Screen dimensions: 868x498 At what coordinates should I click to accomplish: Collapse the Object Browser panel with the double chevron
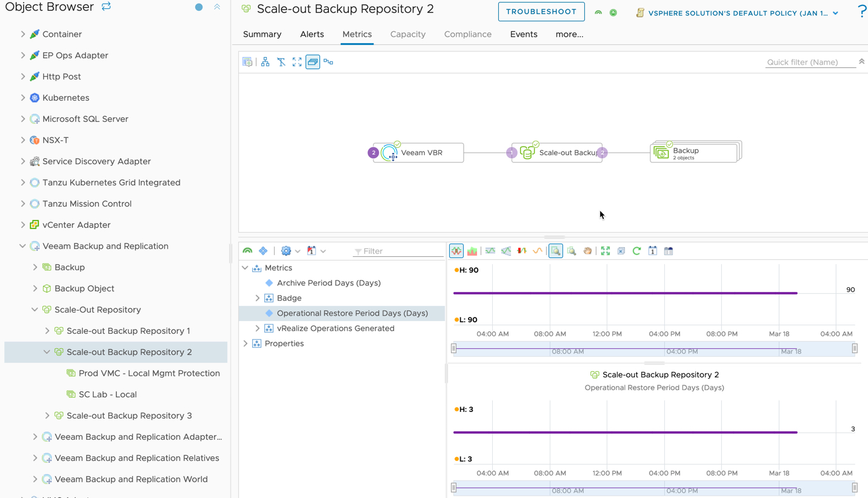pyautogui.click(x=217, y=7)
